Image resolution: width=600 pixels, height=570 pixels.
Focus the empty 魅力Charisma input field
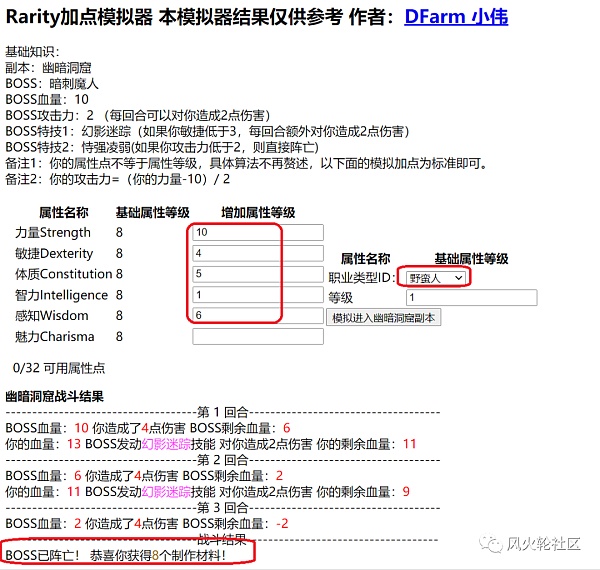[x=257, y=337]
